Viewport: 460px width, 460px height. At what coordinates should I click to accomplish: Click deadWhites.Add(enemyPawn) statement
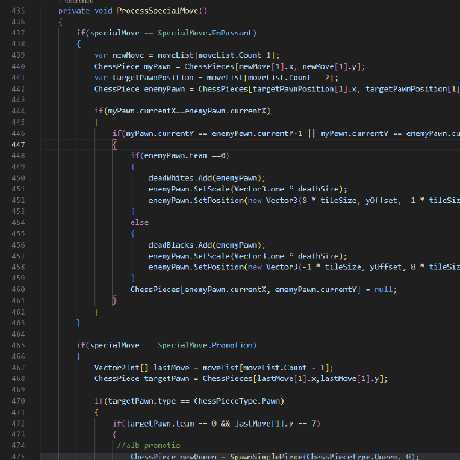click(x=207, y=178)
